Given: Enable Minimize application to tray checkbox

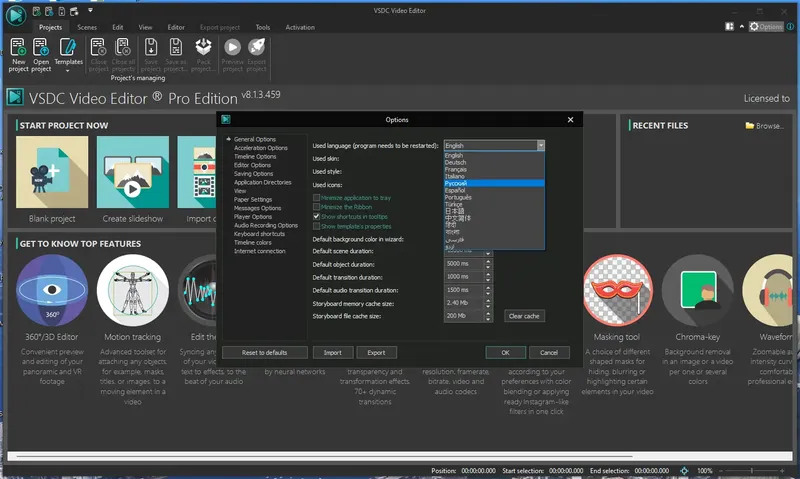Looking at the screenshot, I should 316,197.
